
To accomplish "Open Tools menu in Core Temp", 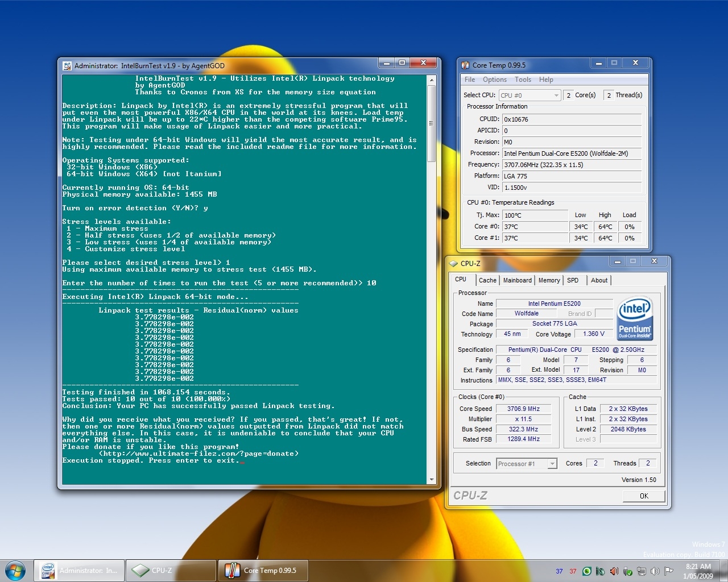I will tap(523, 80).
